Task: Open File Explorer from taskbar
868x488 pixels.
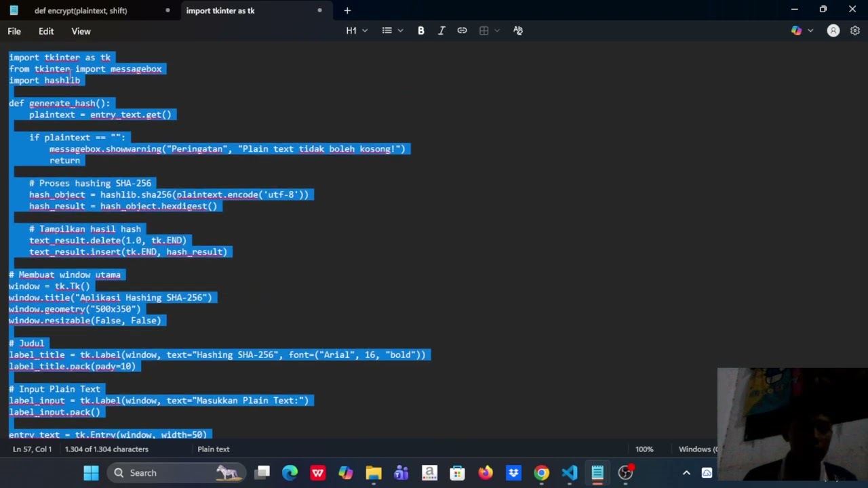Action: 374,472
